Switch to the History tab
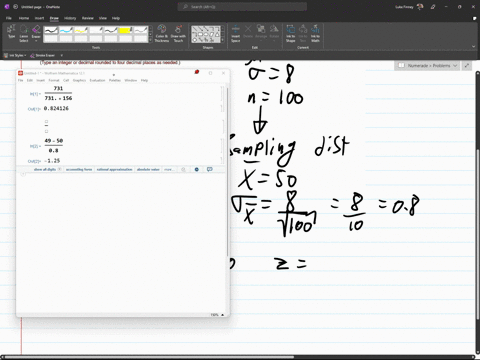The height and width of the screenshot is (360, 480). tap(70, 18)
